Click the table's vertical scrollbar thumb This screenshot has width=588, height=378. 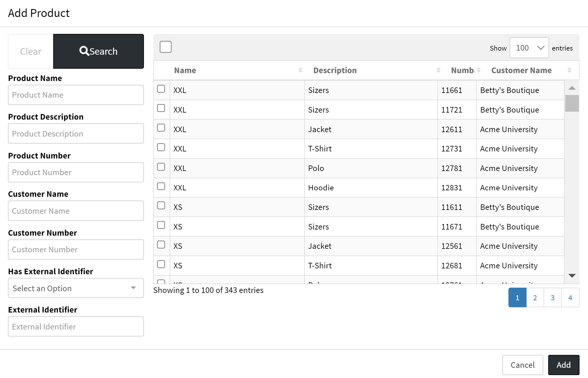coord(572,103)
